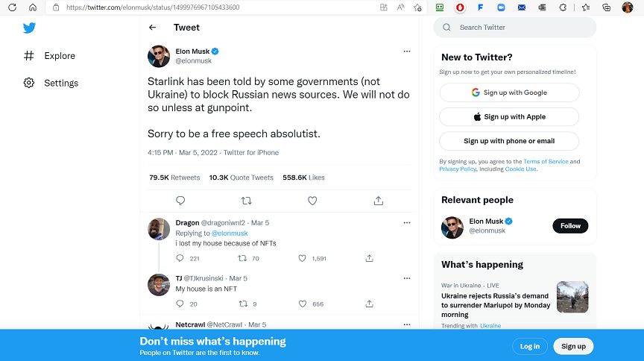This screenshot has height=361, width=644.
Task: Sign up with Google
Action: pyautogui.click(x=509, y=92)
